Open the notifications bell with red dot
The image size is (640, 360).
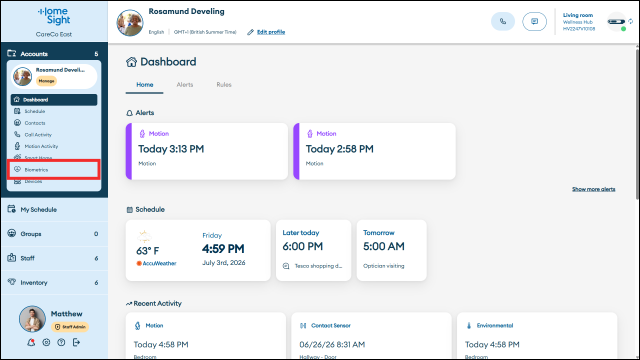point(31,342)
